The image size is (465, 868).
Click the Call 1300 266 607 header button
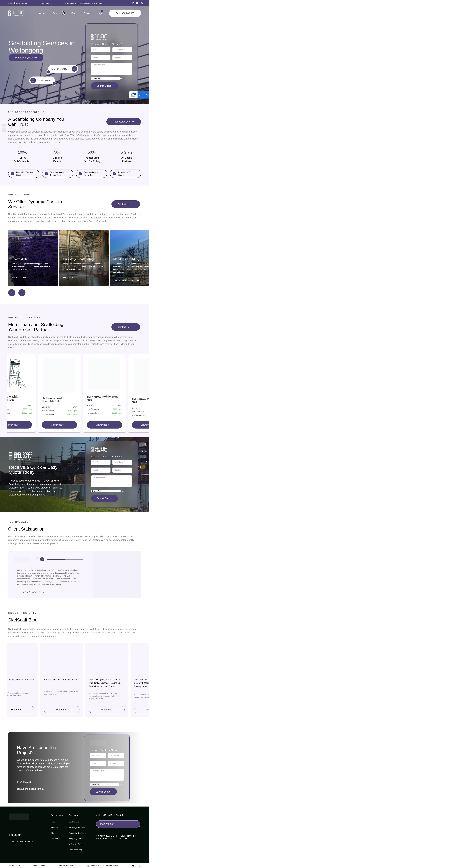click(125, 13)
